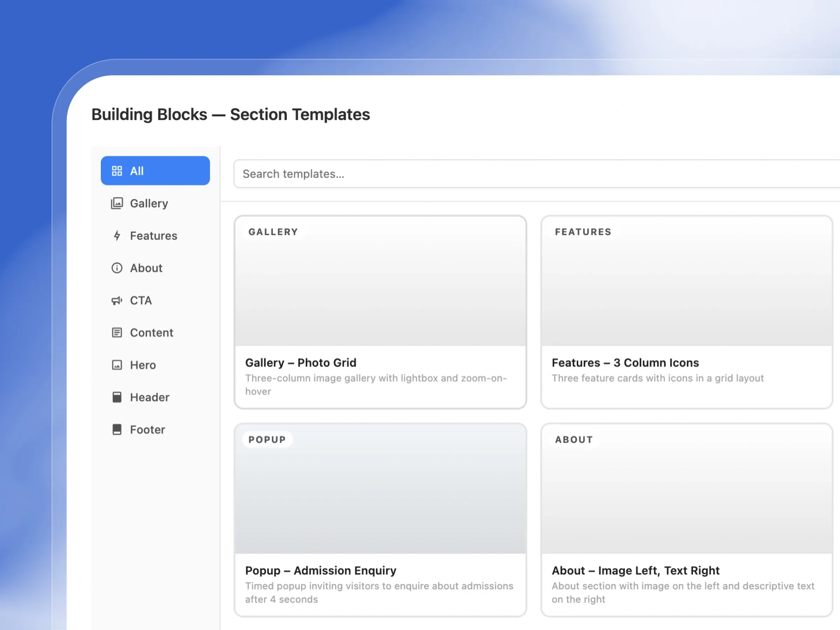Show Hero section templates
The height and width of the screenshot is (630, 840).
click(x=155, y=365)
